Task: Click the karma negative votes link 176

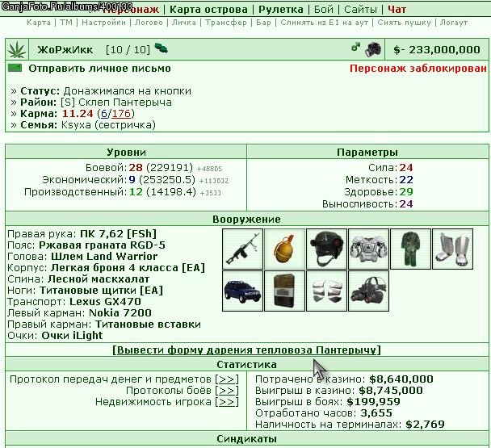Action: tap(121, 113)
